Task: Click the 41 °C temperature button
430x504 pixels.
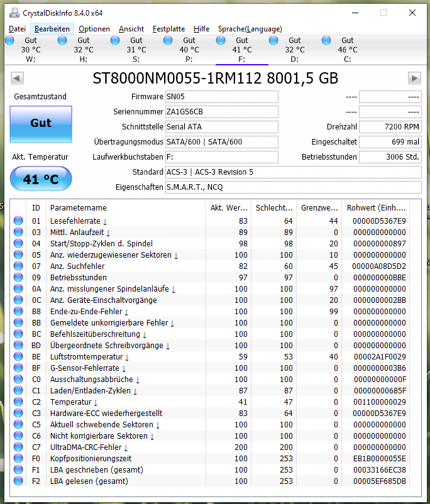Action: point(41,178)
